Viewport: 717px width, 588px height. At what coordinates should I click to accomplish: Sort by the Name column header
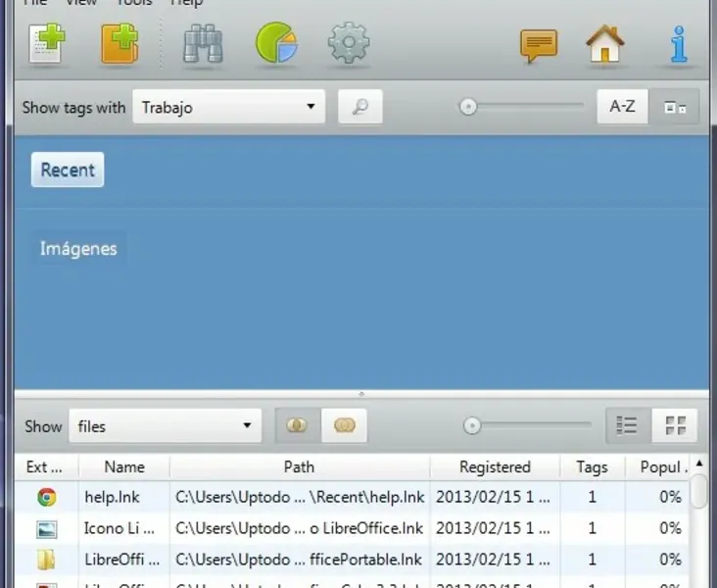click(124, 466)
